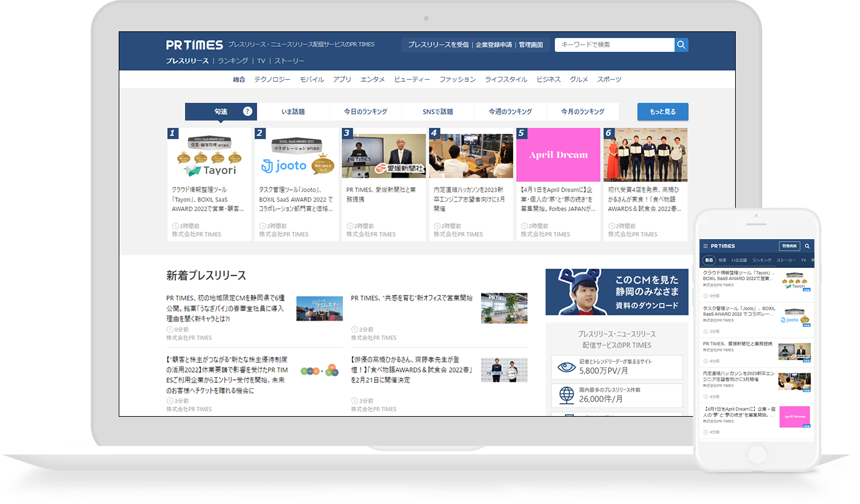
Task: Open ランキング in the laptop header navigation
Action: coord(233,61)
